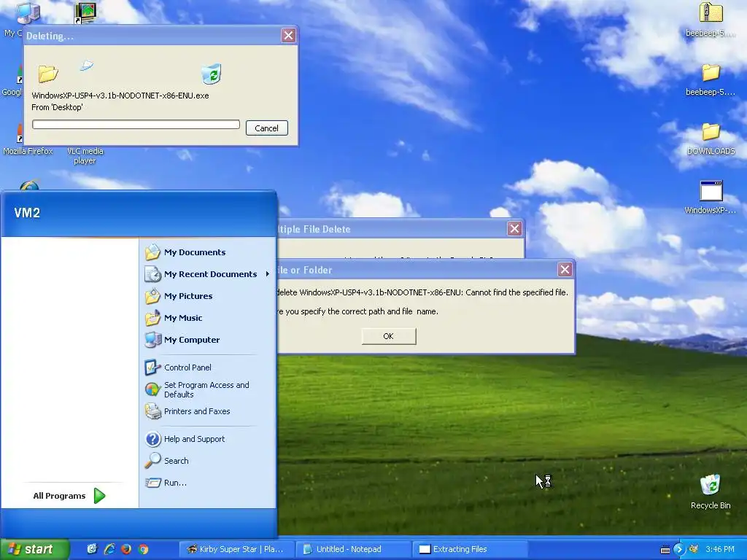Open My Documents in Start menu
Image resolution: width=747 pixels, height=560 pixels.
194,252
